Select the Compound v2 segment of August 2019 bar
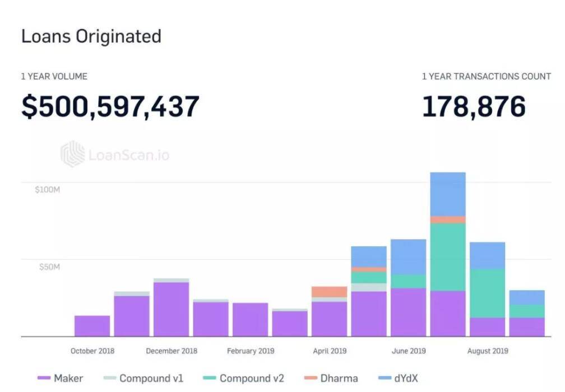Screen dimensions: 565x392 487,293
